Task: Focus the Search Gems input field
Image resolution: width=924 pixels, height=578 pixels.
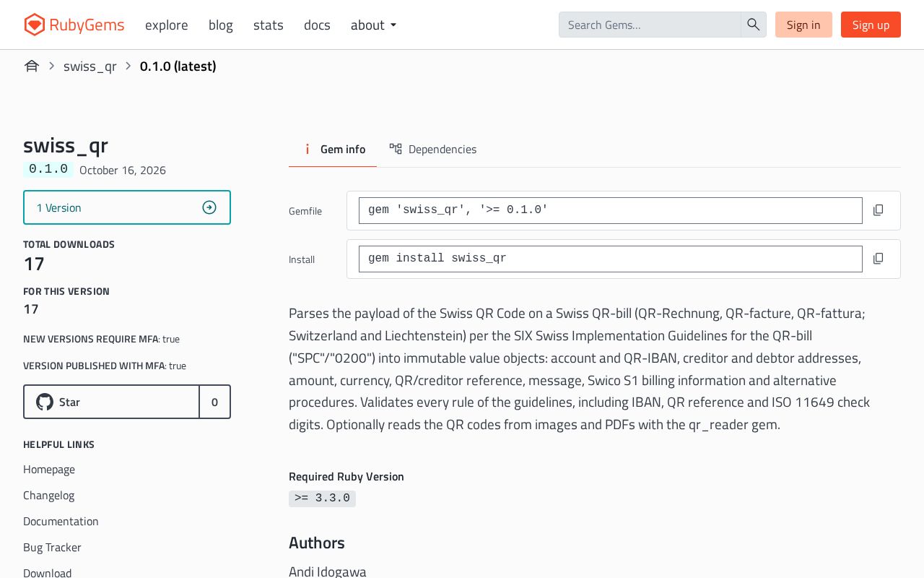Action: click(x=650, y=25)
